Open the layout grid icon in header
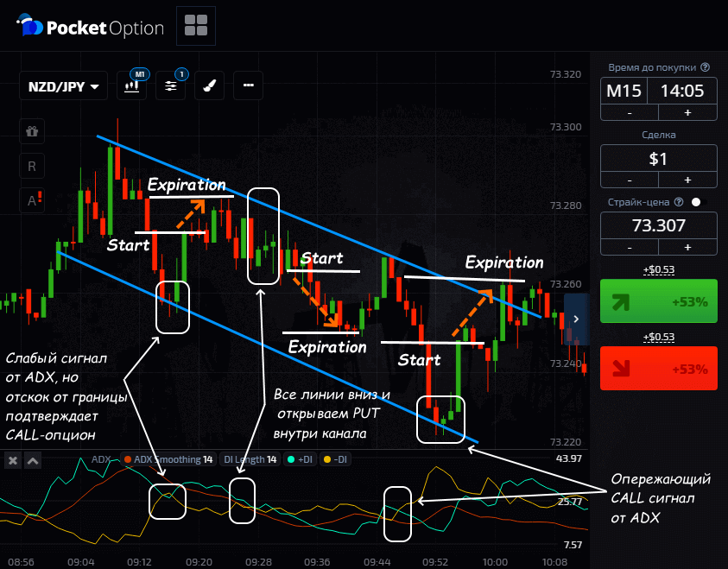This screenshot has height=569, width=728. pyautogui.click(x=195, y=26)
